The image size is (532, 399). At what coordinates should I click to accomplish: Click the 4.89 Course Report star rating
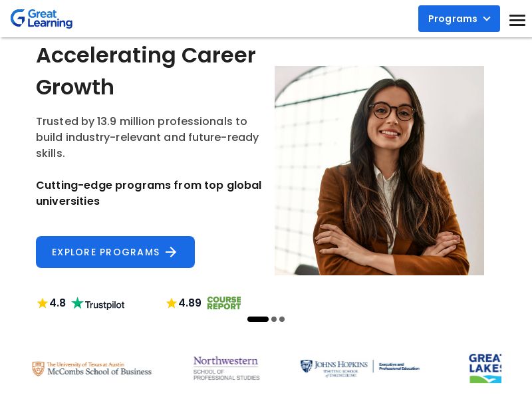[184, 303]
